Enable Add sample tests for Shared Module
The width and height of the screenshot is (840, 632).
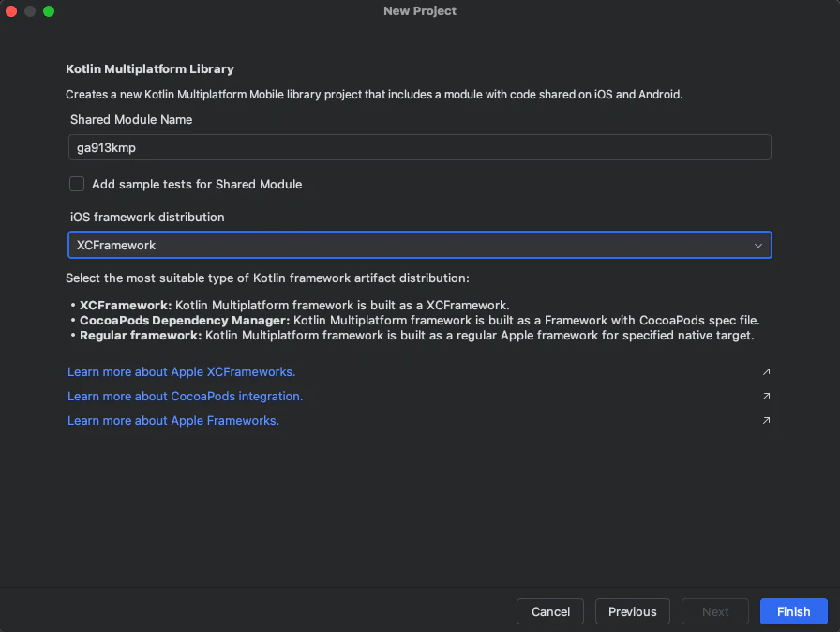(77, 184)
